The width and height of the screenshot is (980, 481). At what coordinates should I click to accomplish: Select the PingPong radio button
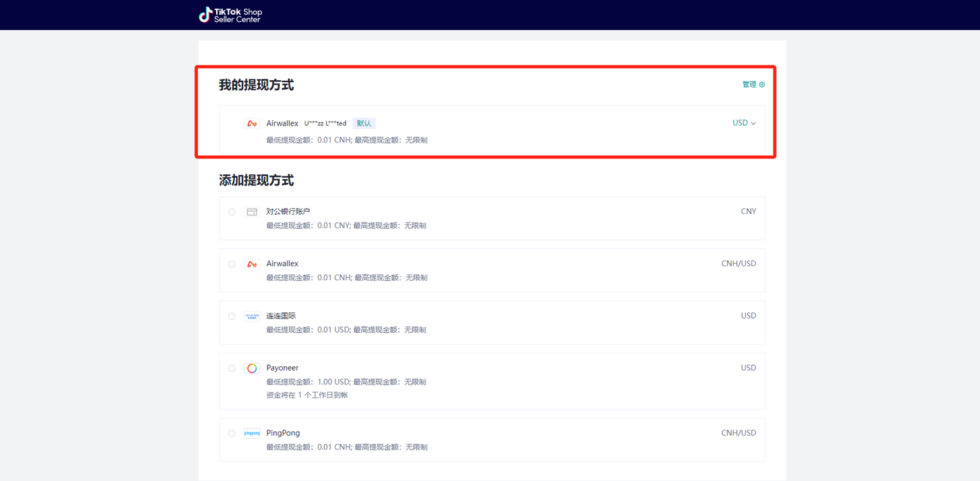(232, 434)
